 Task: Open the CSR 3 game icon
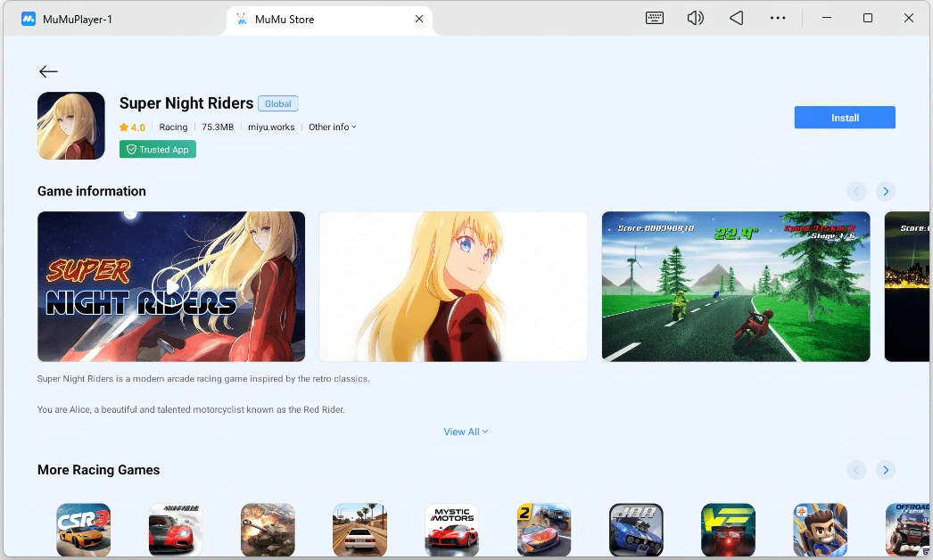[83, 530]
